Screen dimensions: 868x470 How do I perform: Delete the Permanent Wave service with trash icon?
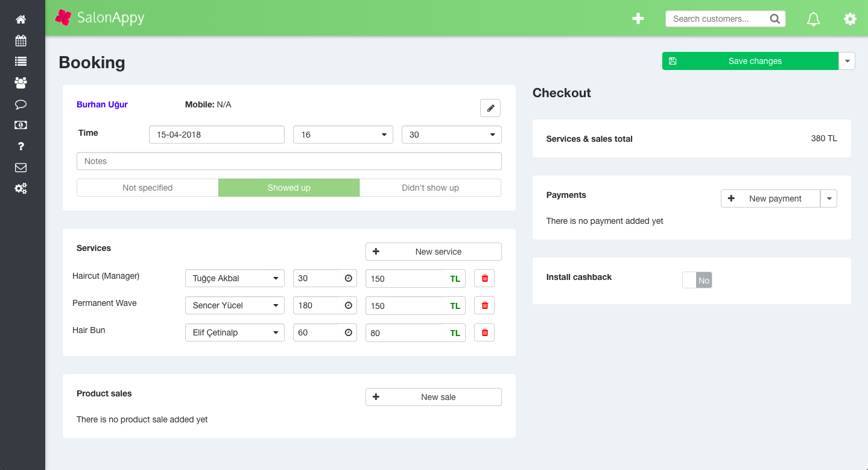pos(484,305)
